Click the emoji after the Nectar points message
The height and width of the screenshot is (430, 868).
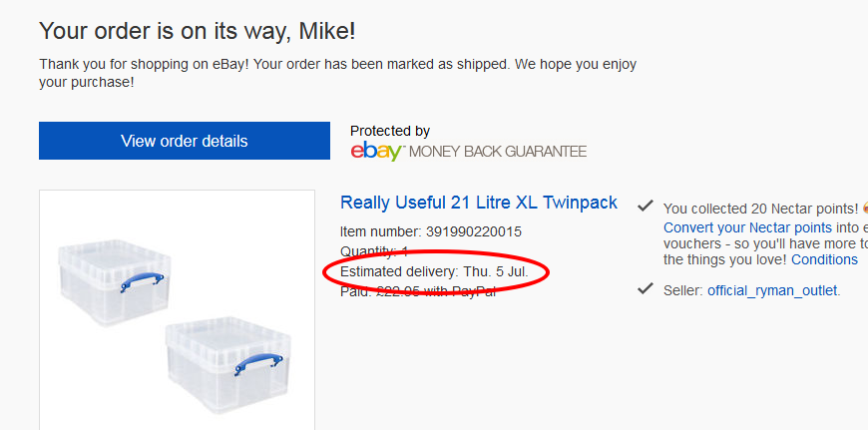(x=864, y=209)
